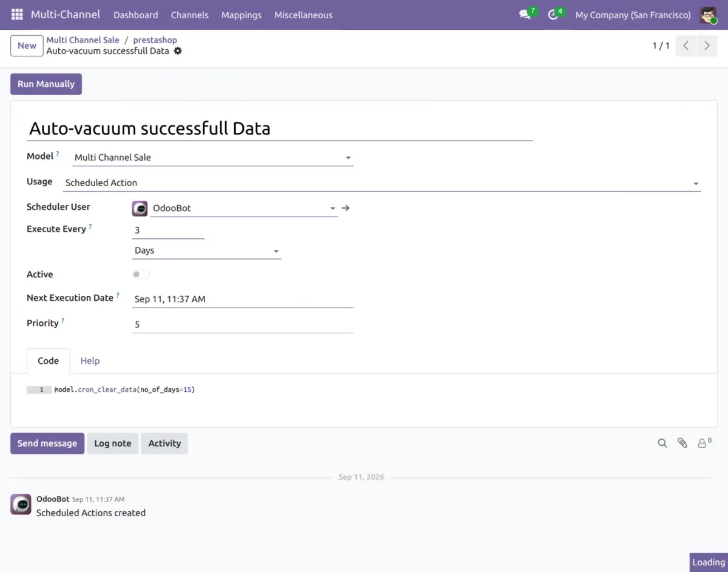Open OdooBot record via internal link arrow

tap(346, 208)
